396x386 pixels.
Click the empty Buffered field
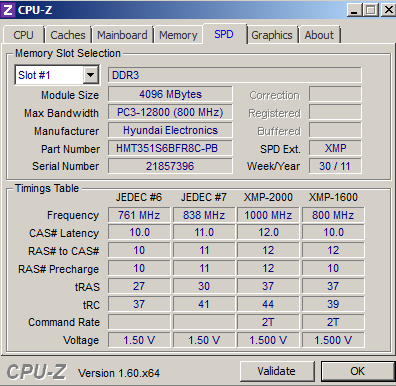[335, 130]
